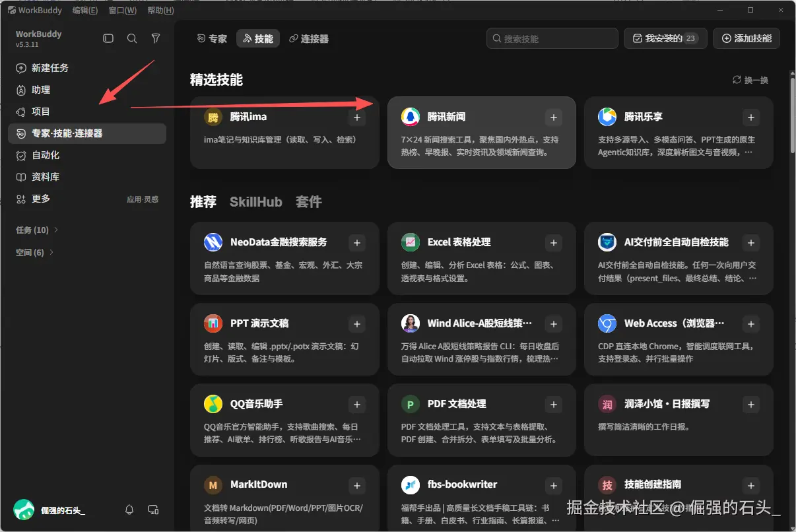
Task: Add Web Access skill with its plus icon
Action: click(x=750, y=324)
